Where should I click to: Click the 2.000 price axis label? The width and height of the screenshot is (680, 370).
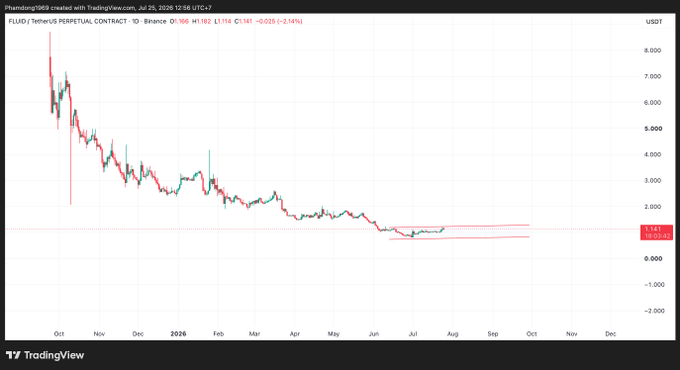tap(652, 206)
